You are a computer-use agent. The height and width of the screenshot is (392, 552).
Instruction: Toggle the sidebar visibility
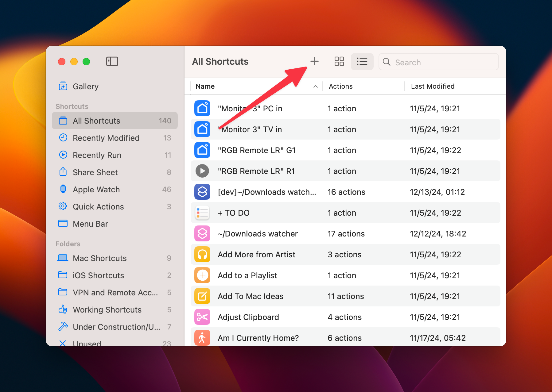pyautogui.click(x=112, y=61)
